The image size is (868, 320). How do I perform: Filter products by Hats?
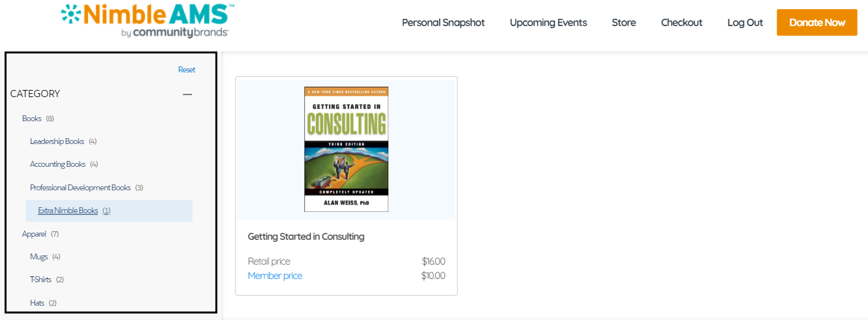[x=37, y=303]
